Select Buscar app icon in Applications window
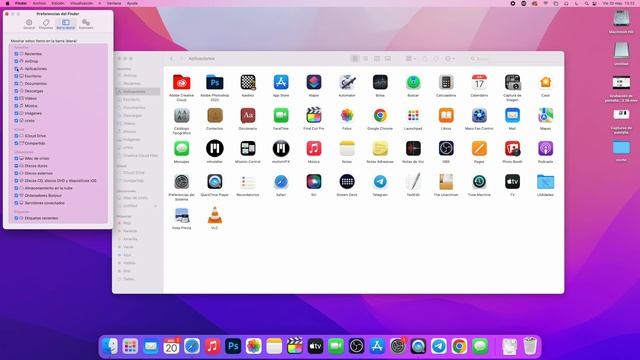The width and height of the screenshot is (640, 360). (x=413, y=82)
